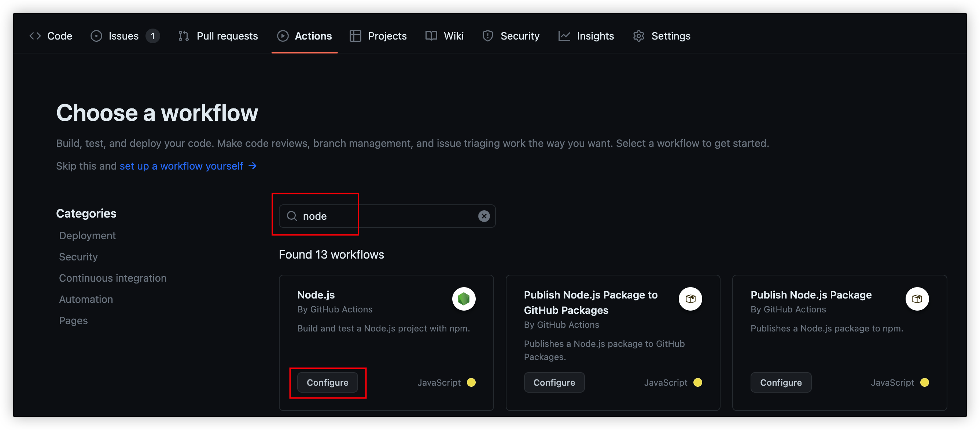Click the Node.js green hexagon logo

463,299
